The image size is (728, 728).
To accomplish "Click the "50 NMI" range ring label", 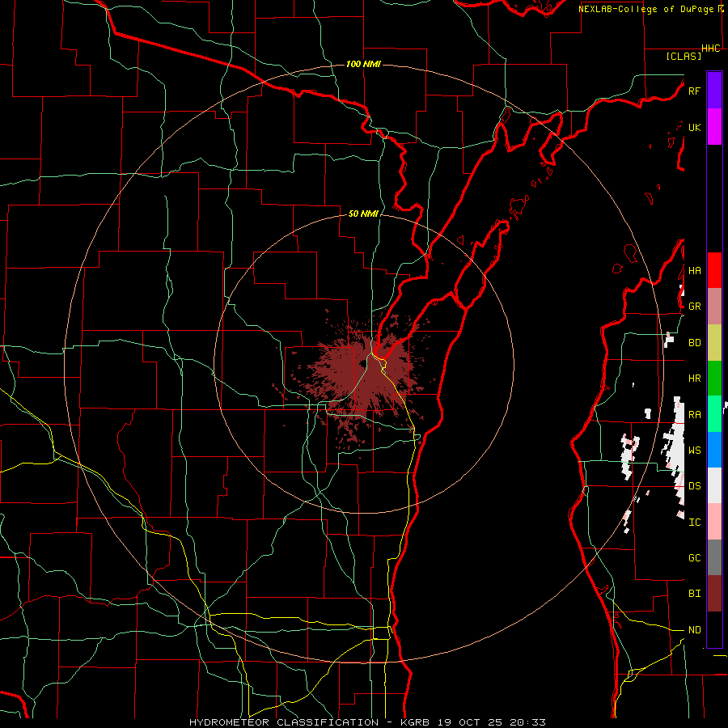I will point(363,214).
